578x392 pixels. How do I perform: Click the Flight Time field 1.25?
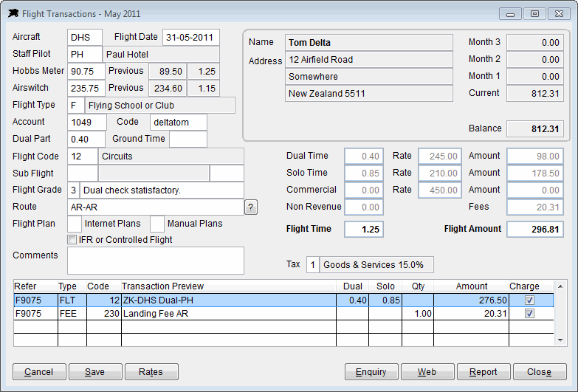(364, 229)
